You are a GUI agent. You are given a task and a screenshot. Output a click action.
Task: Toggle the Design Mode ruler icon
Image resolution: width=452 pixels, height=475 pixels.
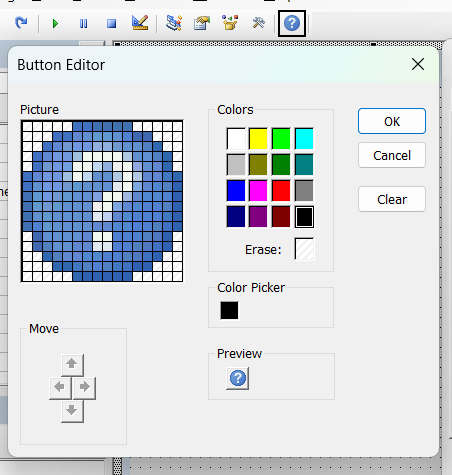coord(140,23)
